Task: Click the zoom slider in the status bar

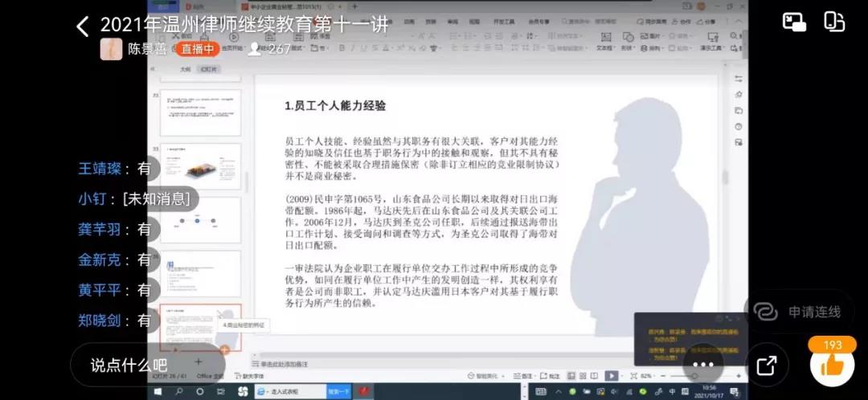Action: [x=675, y=376]
